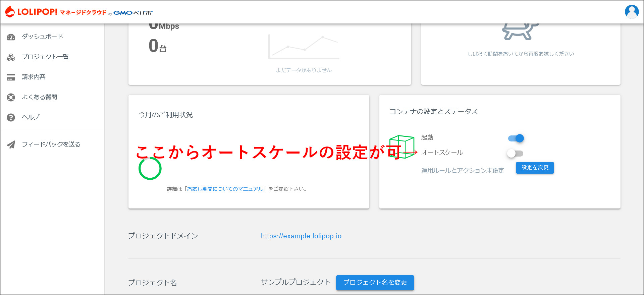
Task: Click the コンテナの設定とステータス heading
Action: coord(433,112)
